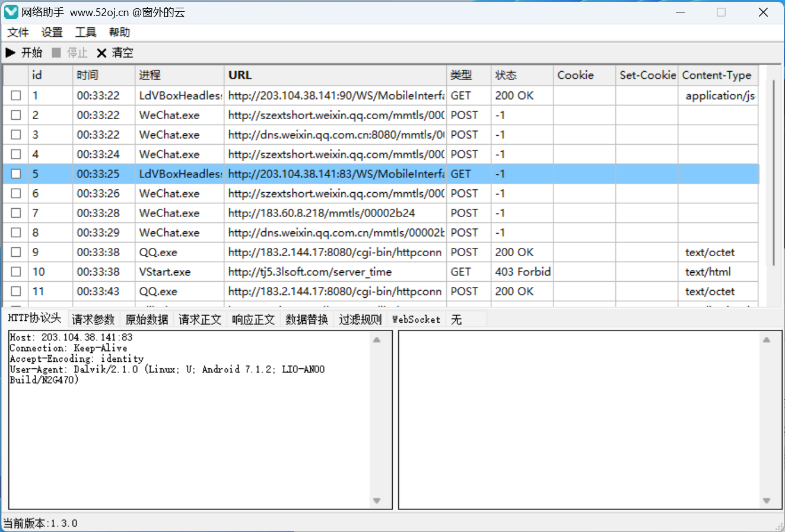Tick the checkbox for selected row 5
Screen dimensions: 785x532
point(16,174)
